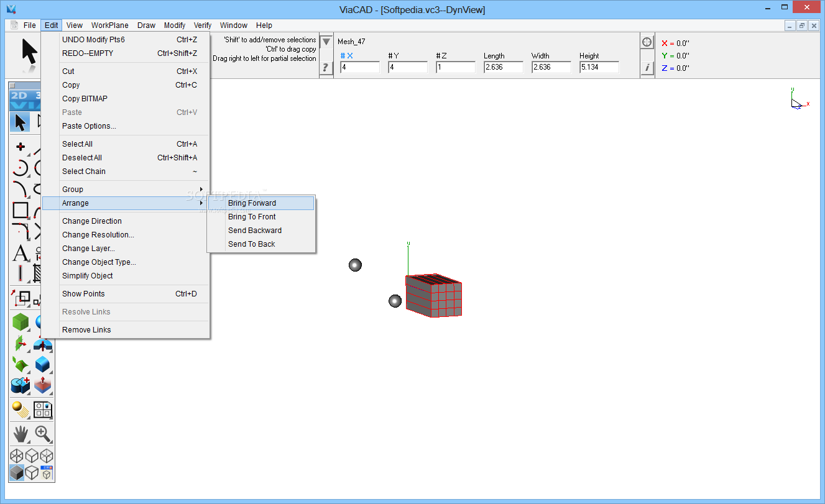Activate the Zoom magnifier tool

[43, 434]
